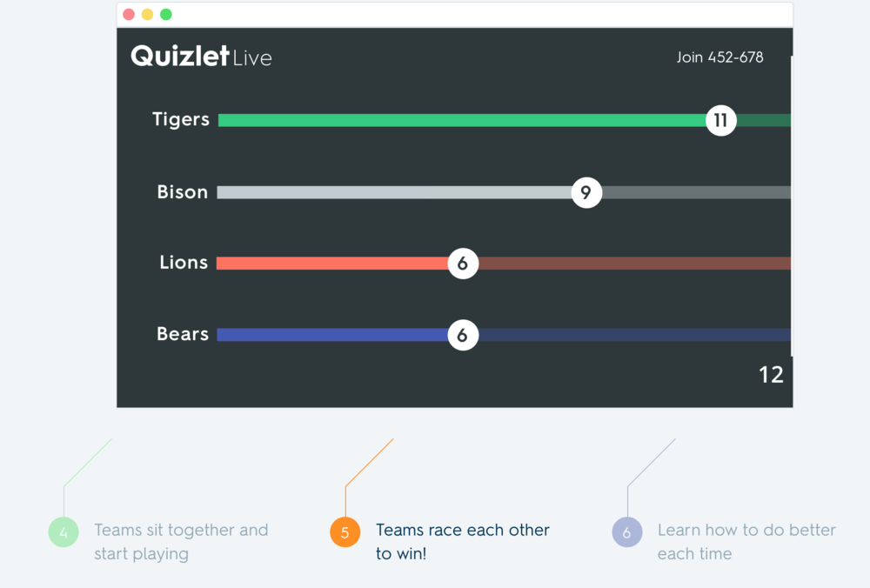Viewport: 870px width, 588px height.
Task: Click the Bears score marker showing 6
Action: point(463,335)
